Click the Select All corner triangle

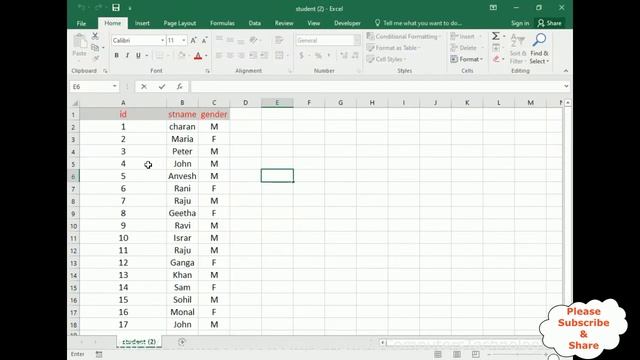click(x=75, y=102)
